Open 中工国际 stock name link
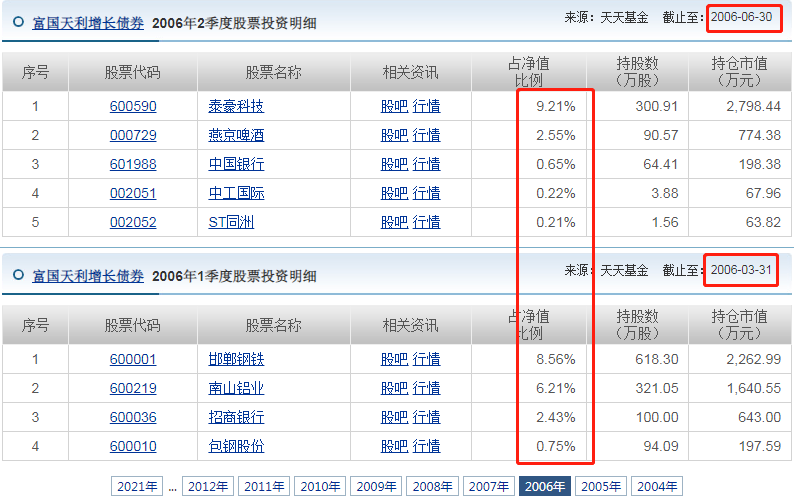The width and height of the screenshot is (794, 501). (x=236, y=193)
